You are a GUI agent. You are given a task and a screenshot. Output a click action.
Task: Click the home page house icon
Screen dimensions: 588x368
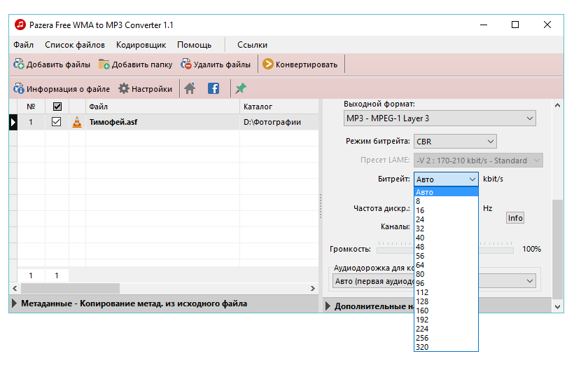[190, 88]
